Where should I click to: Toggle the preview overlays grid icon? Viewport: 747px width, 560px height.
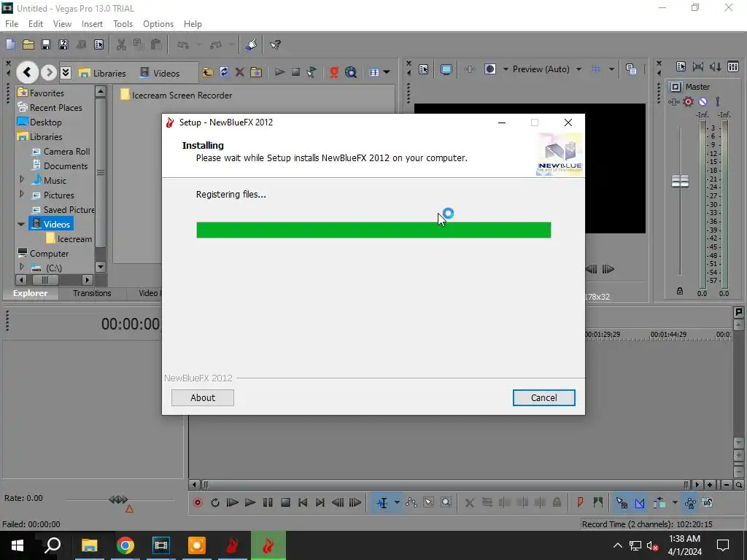(595, 69)
